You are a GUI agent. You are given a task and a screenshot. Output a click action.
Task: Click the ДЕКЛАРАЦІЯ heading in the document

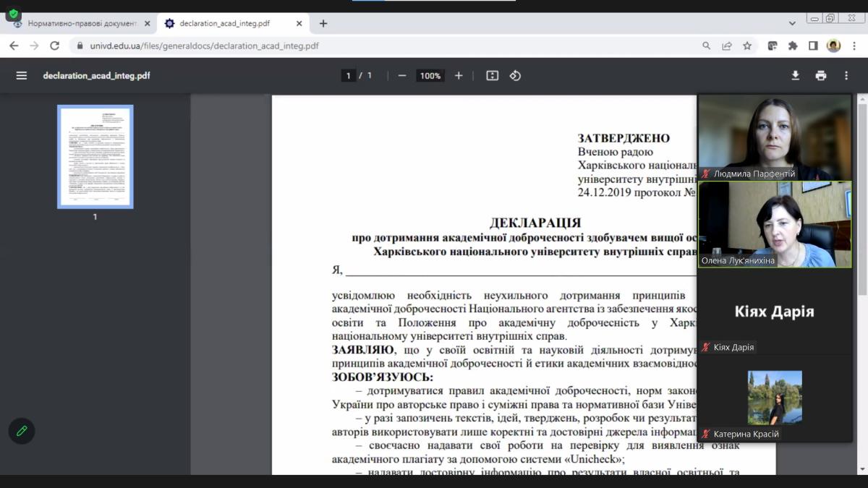(x=535, y=223)
